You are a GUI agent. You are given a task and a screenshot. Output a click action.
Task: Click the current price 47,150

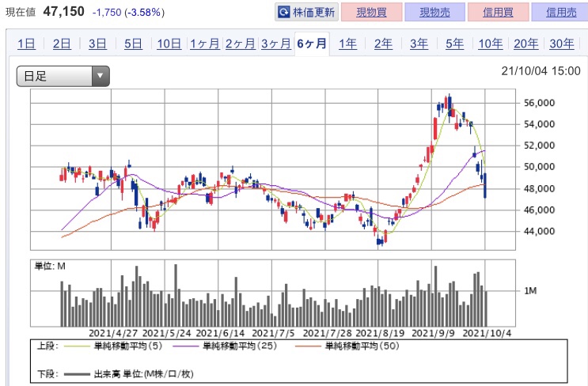(x=64, y=12)
